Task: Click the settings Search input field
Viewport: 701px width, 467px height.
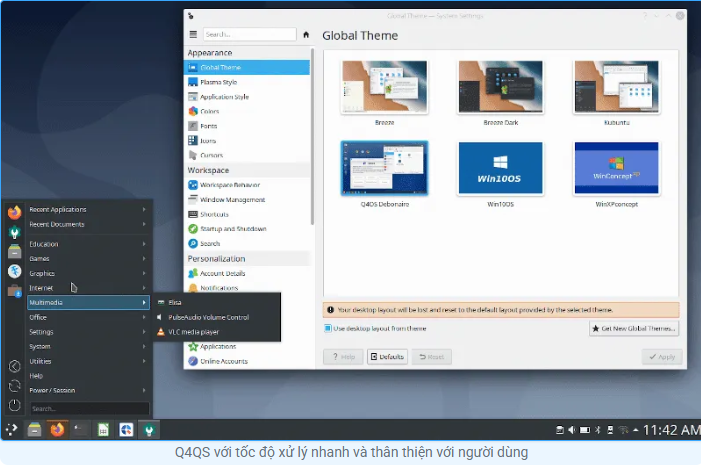Action: [249, 34]
